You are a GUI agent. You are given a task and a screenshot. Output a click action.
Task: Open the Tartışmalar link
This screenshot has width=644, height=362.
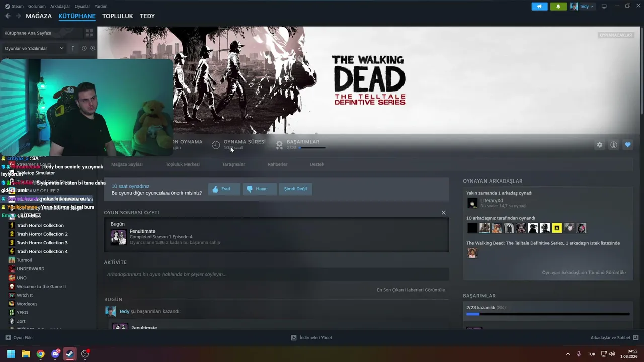click(x=233, y=164)
